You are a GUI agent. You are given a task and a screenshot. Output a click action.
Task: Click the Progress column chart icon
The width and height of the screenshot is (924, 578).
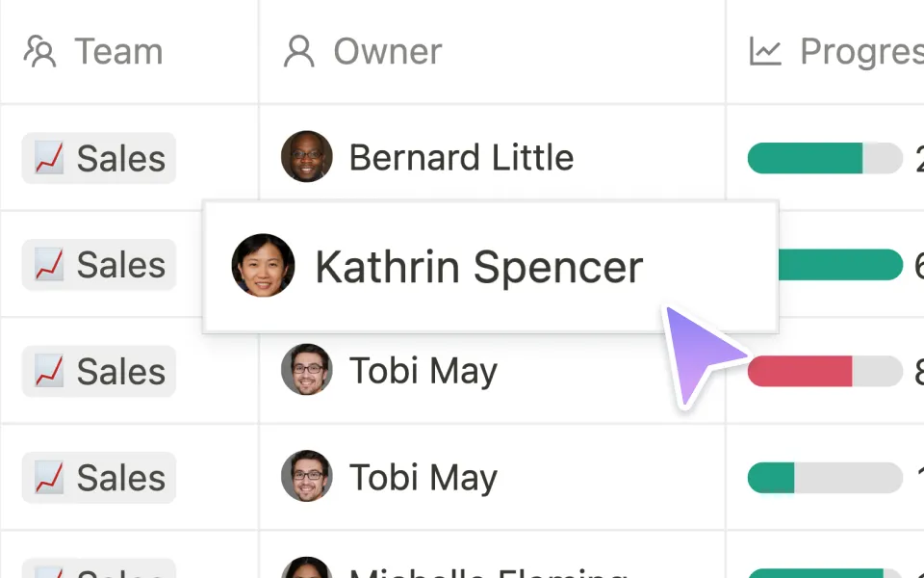point(763,51)
